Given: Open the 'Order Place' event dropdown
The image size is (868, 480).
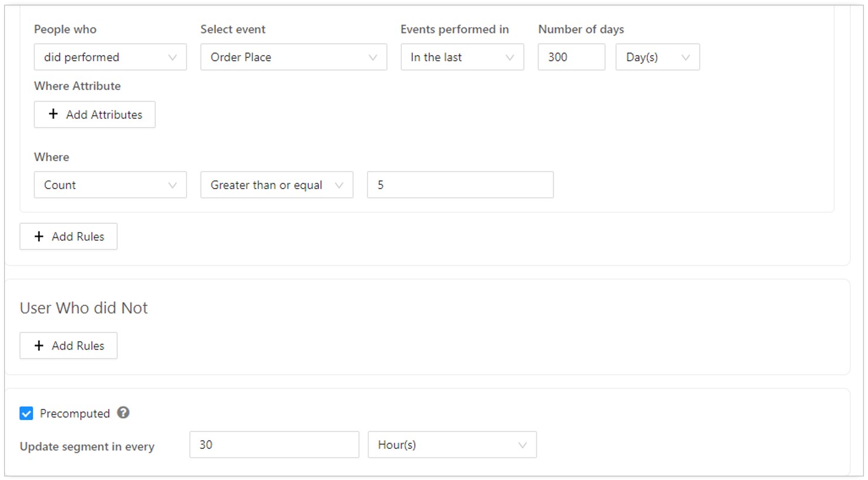Looking at the screenshot, I should click(294, 57).
